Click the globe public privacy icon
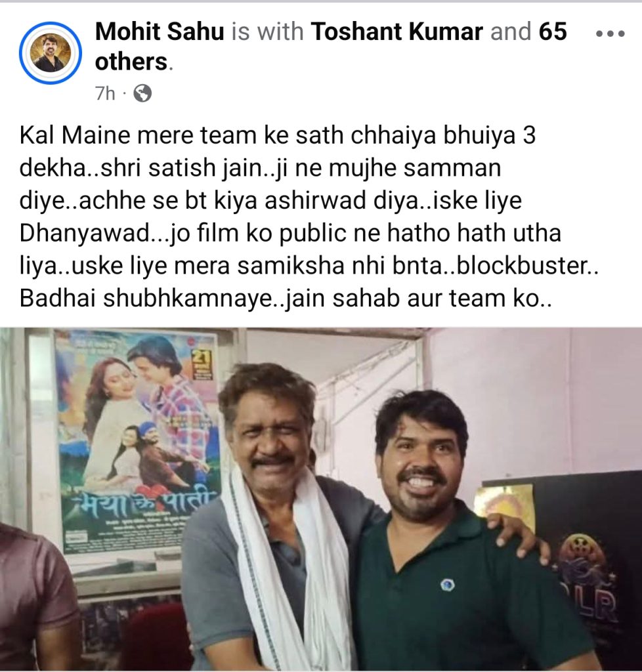Viewport: 642px width, 672px height. click(142, 93)
